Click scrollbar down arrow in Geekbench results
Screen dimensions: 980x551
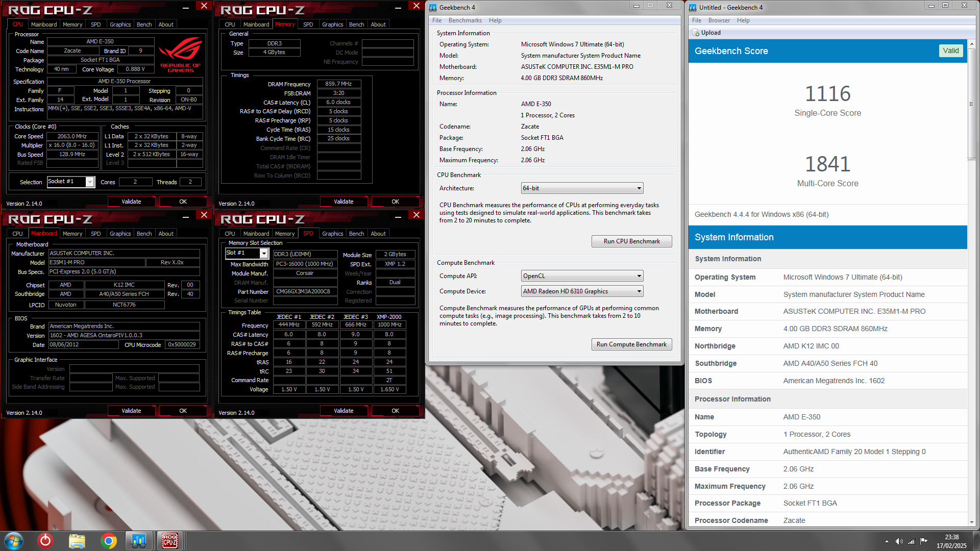[971, 522]
